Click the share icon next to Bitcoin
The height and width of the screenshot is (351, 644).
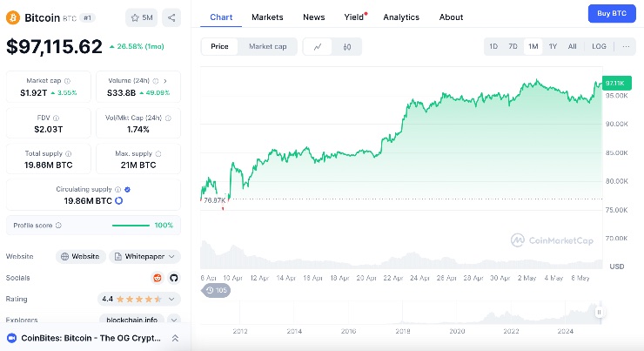point(171,17)
